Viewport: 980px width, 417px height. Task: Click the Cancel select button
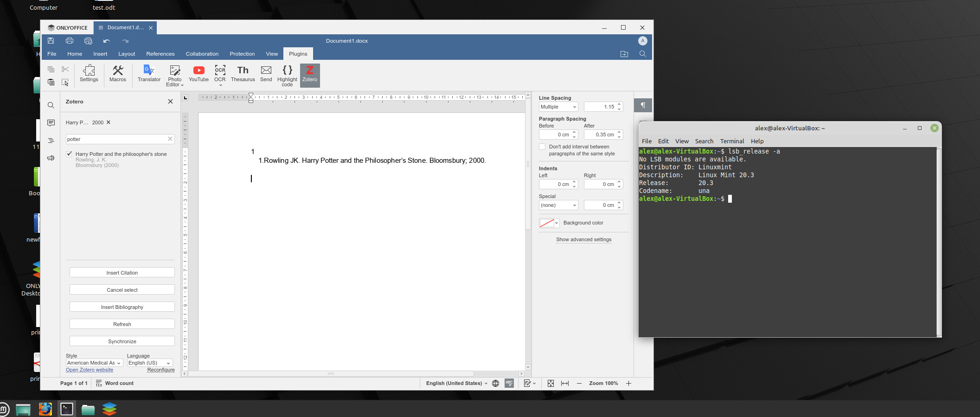(122, 290)
